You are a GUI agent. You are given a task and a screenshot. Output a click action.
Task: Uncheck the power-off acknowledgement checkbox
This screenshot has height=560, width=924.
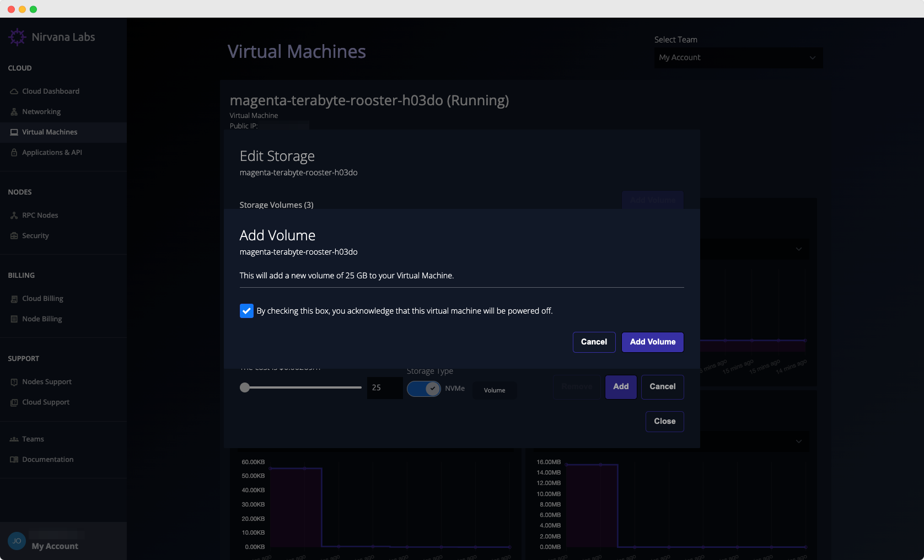246,311
